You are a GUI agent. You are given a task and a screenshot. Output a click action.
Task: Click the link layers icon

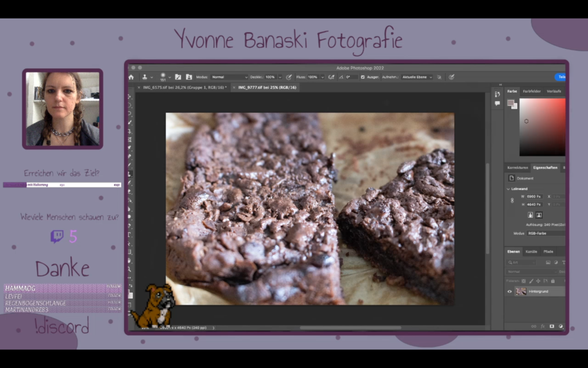click(533, 327)
